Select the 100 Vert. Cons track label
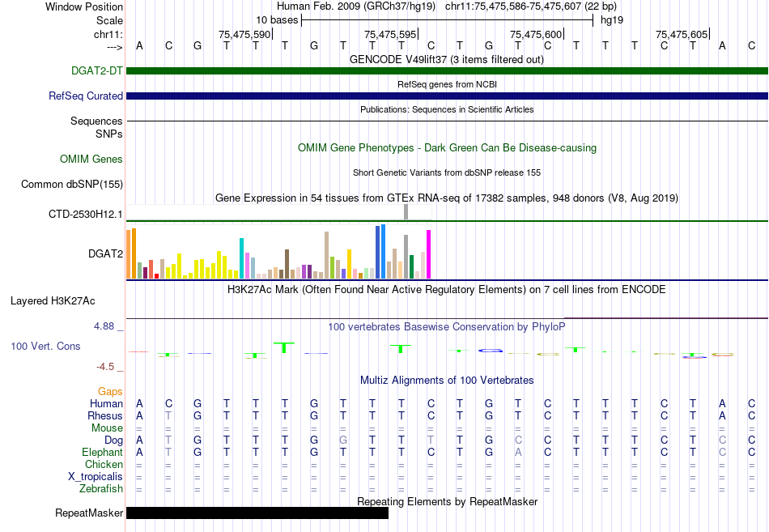The height and width of the screenshot is (532, 769). [45, 346]
